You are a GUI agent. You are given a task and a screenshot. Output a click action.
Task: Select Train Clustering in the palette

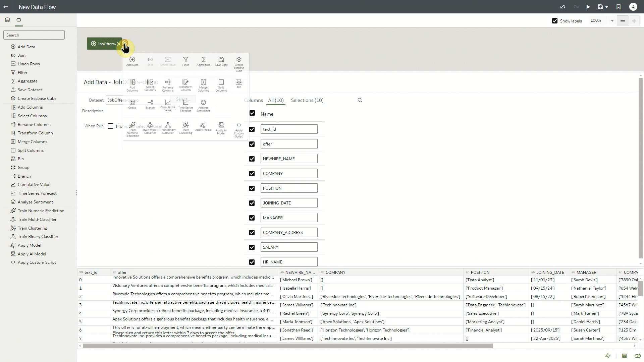coord(185,128)
